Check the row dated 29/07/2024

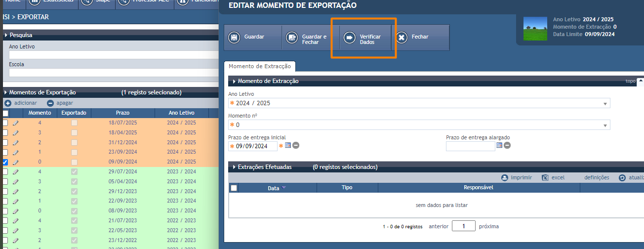pos(5,171)
